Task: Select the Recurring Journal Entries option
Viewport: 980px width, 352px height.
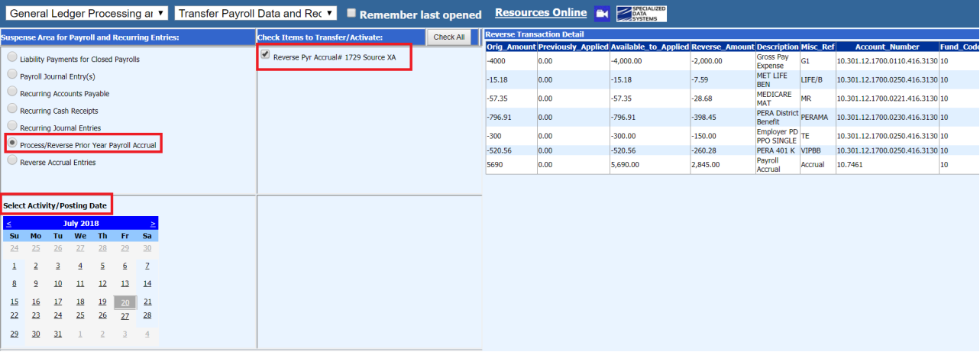Action: (x=11, y=126)
